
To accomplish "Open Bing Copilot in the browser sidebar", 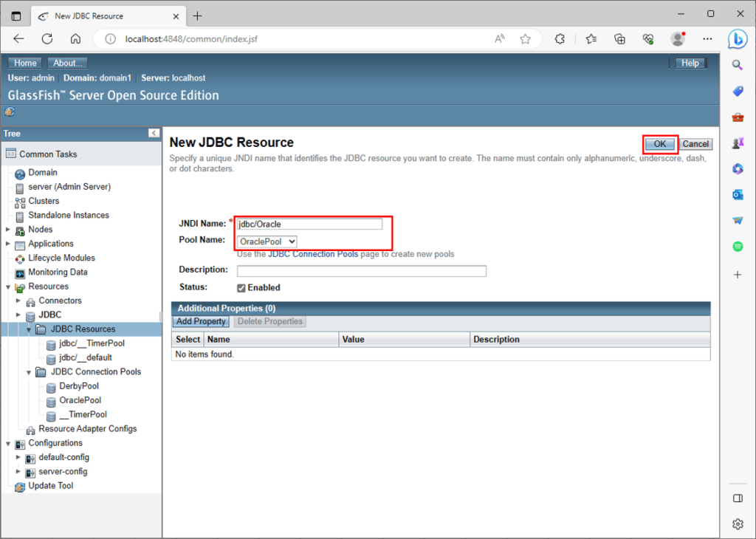I will (738, 39).
